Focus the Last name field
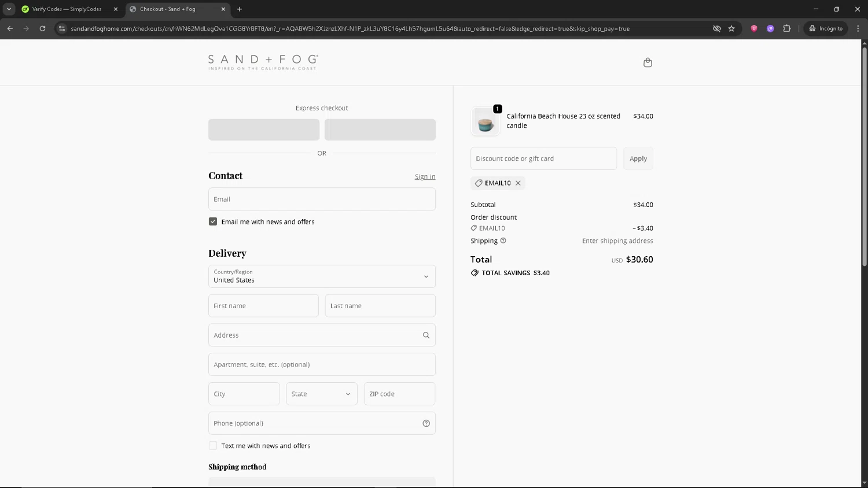Image resolution: width=868 pixels, height=488 pixels. (x=380, y=306)
